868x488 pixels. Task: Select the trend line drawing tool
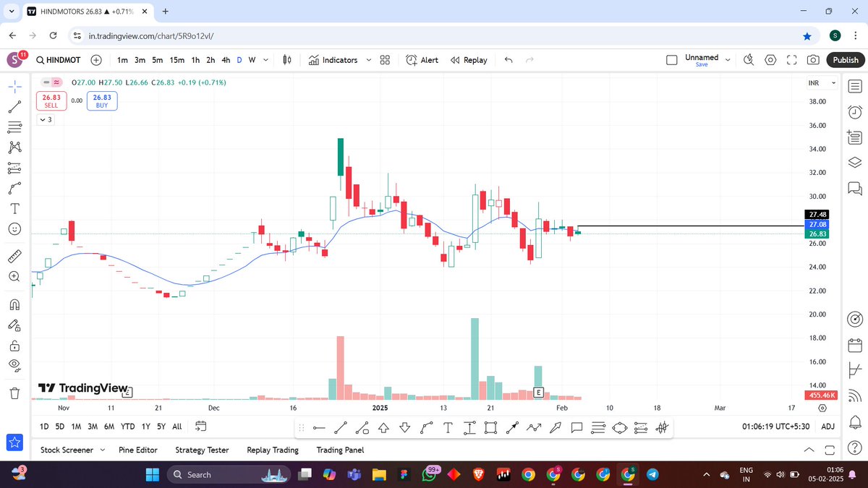click(14, 106)
